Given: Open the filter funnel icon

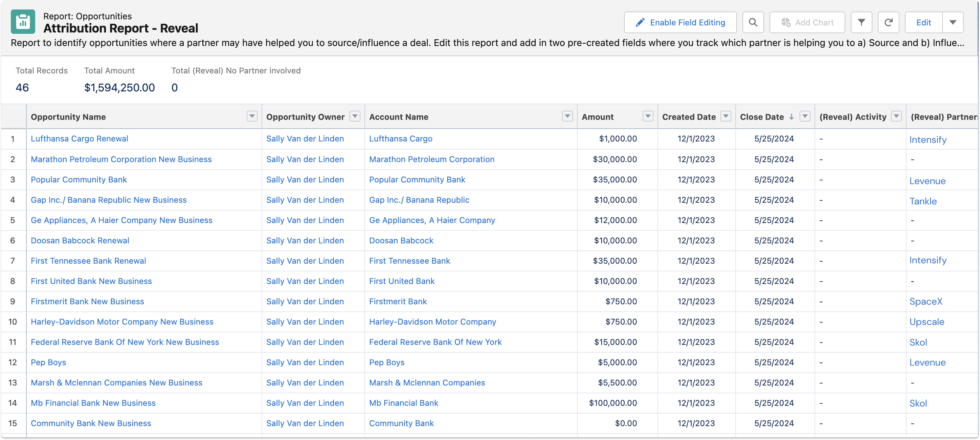Looking at the screenshot, I should [861, 22].
